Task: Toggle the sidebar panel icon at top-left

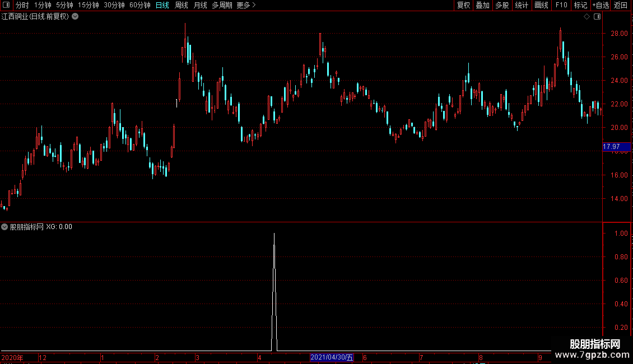Action: click(x=6, y=5)
